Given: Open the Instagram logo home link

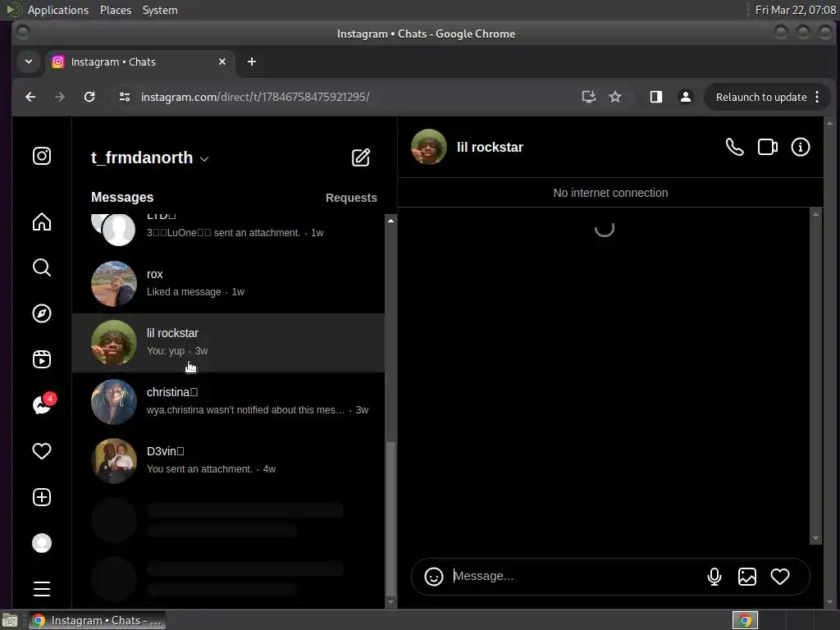Looking at the screenshot, I should click(x=42, y=156).
